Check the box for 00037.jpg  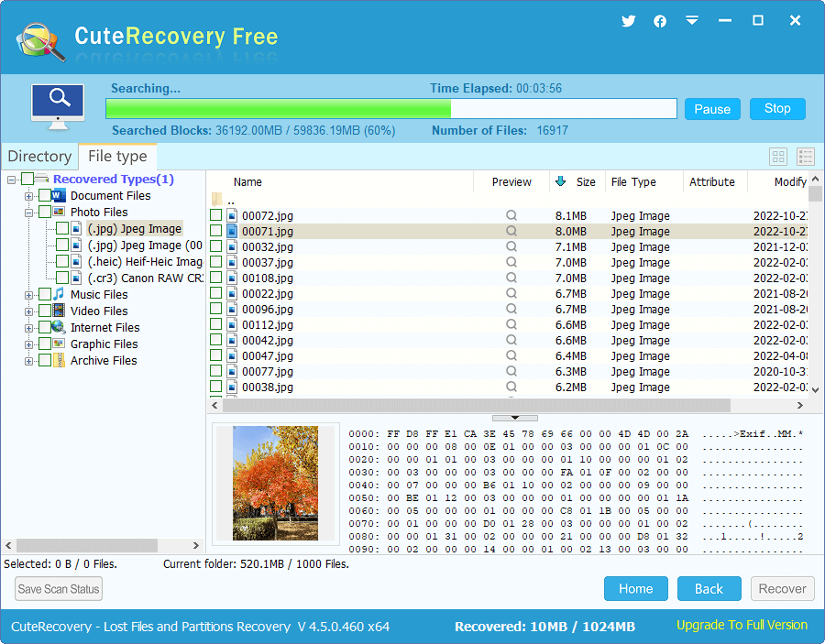(x=215, y=262)
